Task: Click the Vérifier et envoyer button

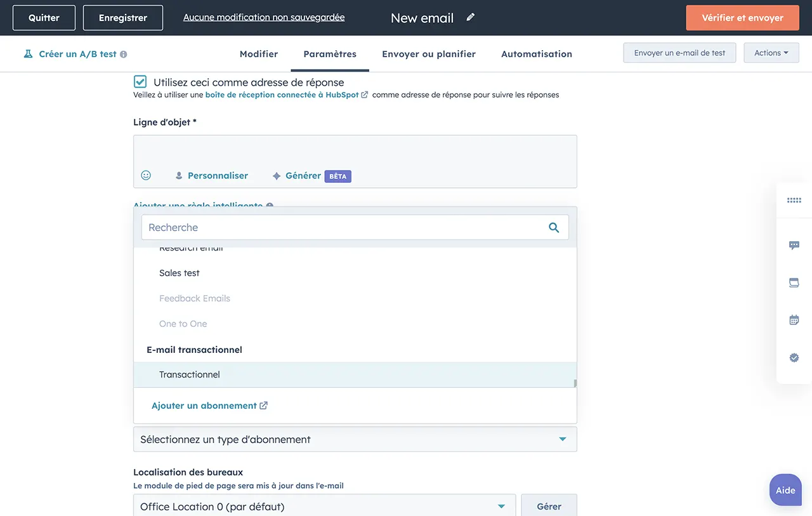Action: (742, 18)
